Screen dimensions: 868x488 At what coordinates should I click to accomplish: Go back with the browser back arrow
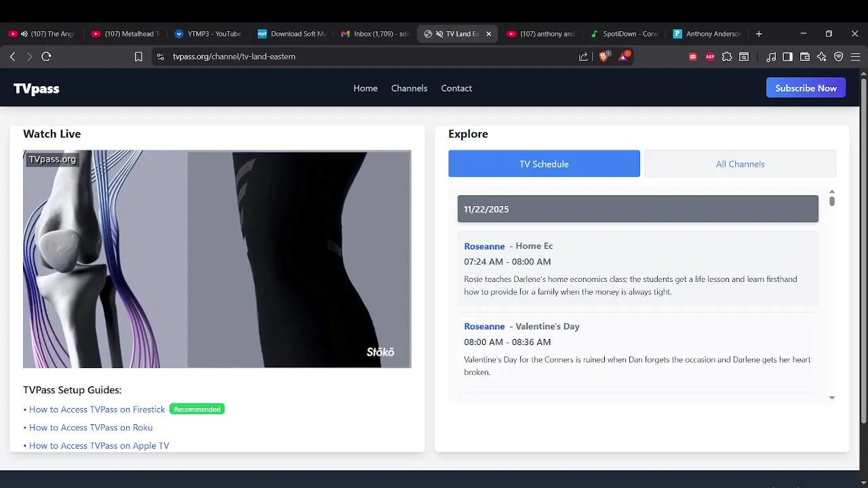[12, 57]
